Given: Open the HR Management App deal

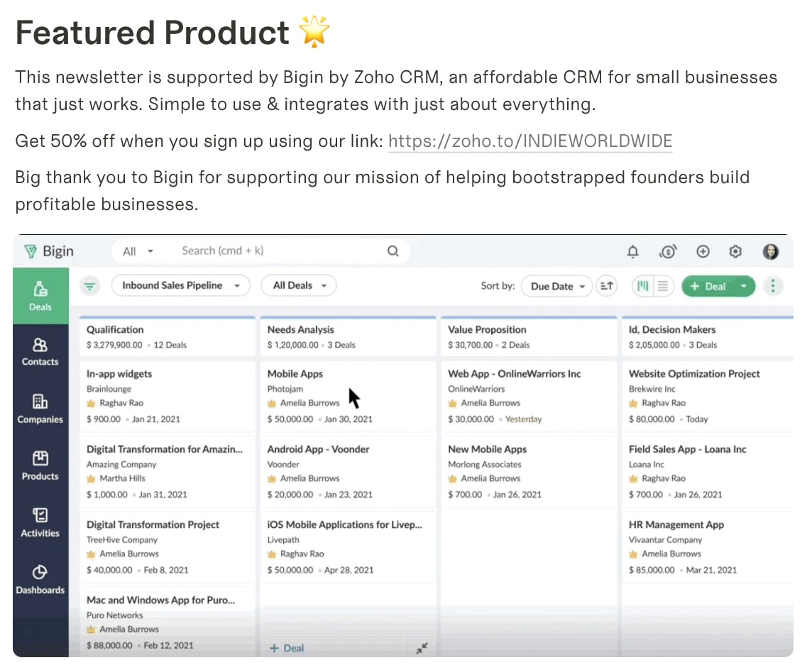Looking at the screenshot, I should [x=708, y=547].
